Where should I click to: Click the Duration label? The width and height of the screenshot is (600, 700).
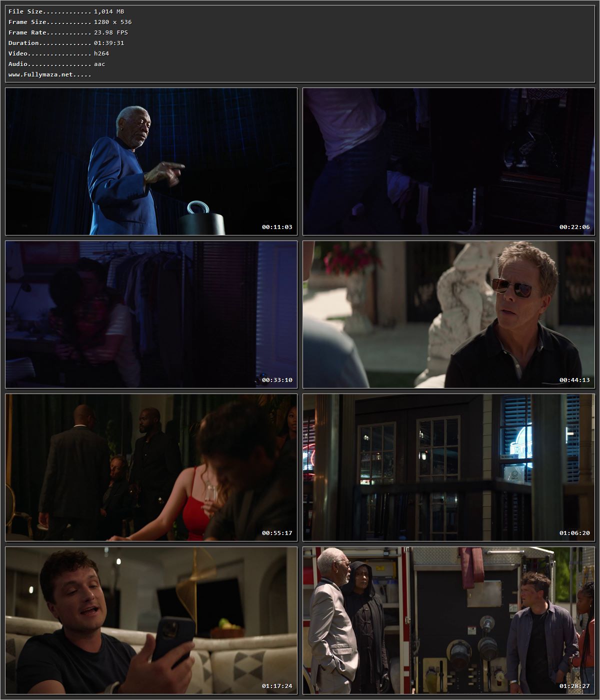click(24, 43)
